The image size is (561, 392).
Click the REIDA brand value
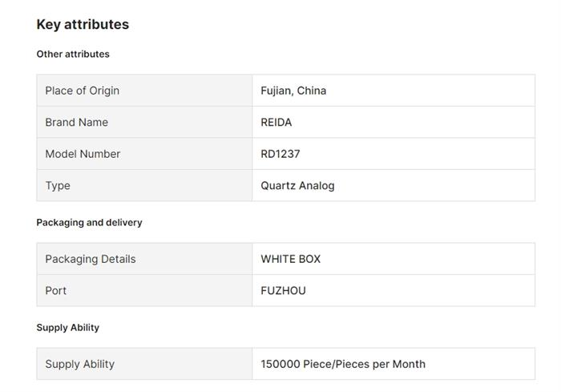click(276, 122)
